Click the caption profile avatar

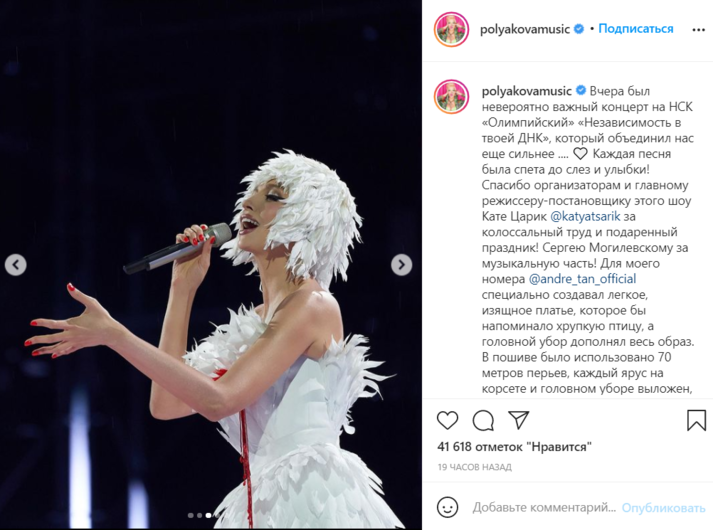point(451,96)
